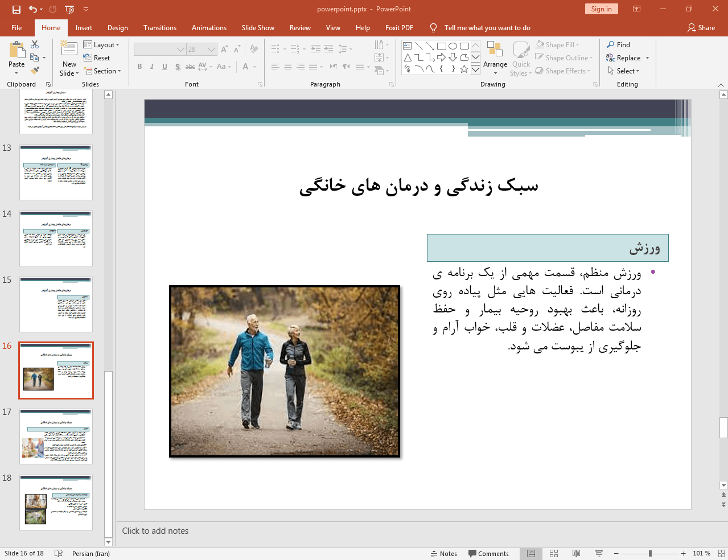The width and height of the screenshot is (728, 560).
Task: Click Reset slide button
Action: [97, 57]
